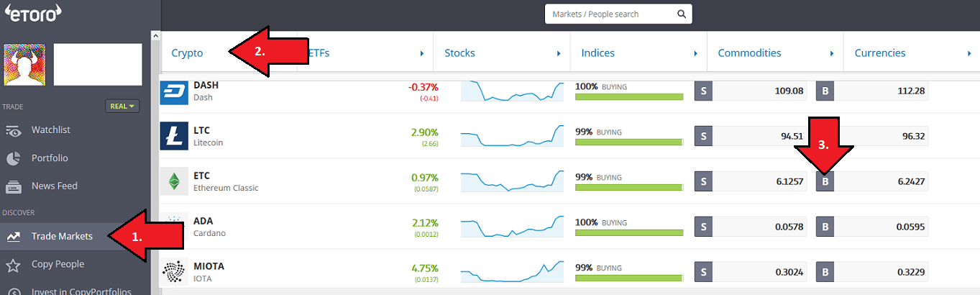Switch to the Stocks tab
The height and width of the screenshot is (295, 980).
pos(459,53)
